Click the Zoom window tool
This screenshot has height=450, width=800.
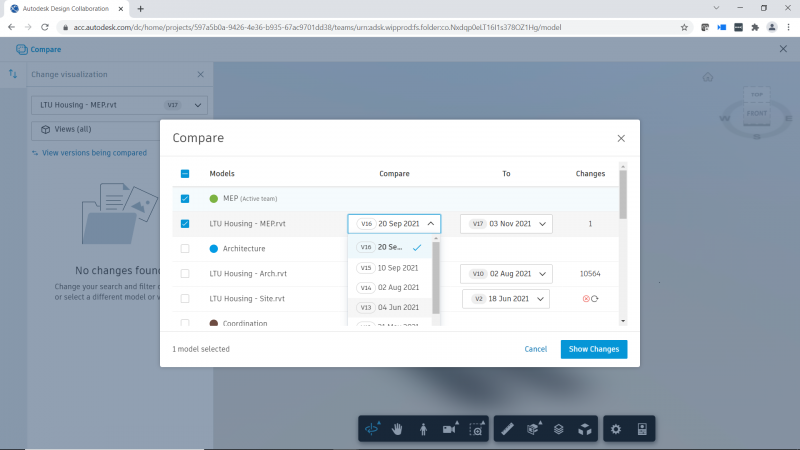477,429
